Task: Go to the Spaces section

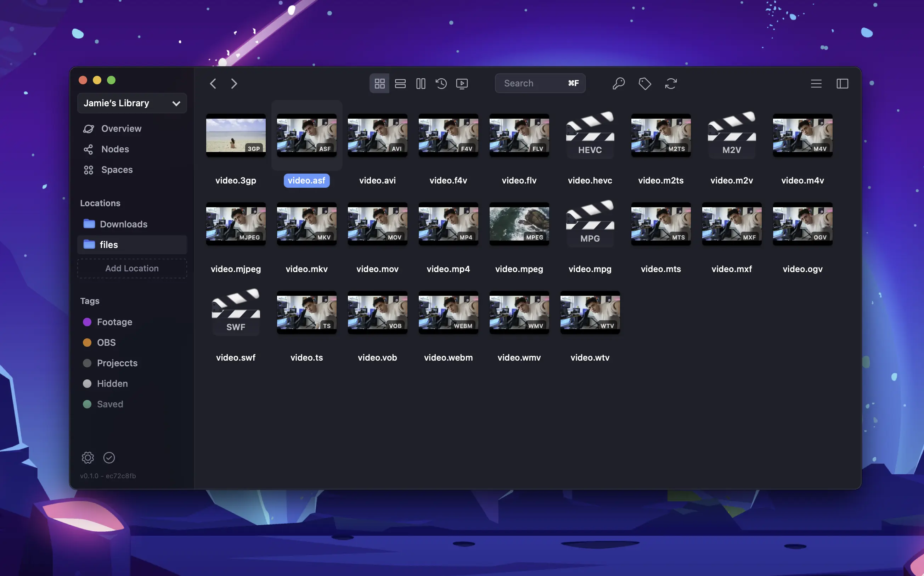Action: 117,170
